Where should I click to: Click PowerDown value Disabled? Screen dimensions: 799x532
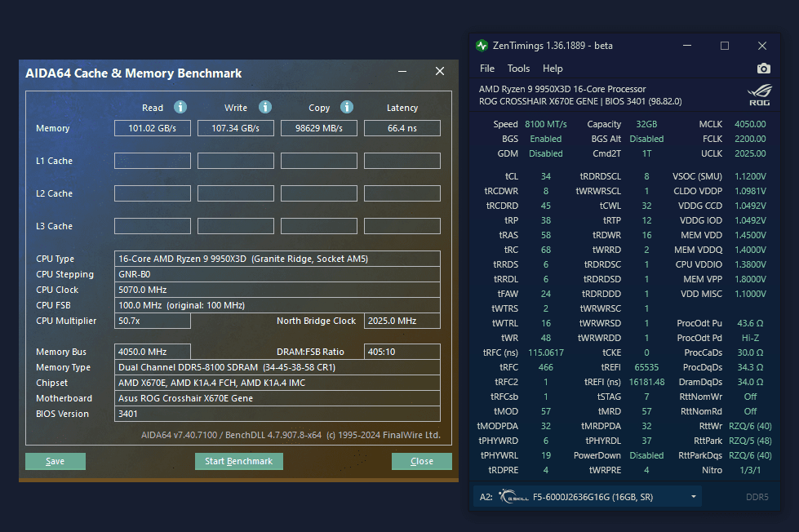[x=646, y=455]
